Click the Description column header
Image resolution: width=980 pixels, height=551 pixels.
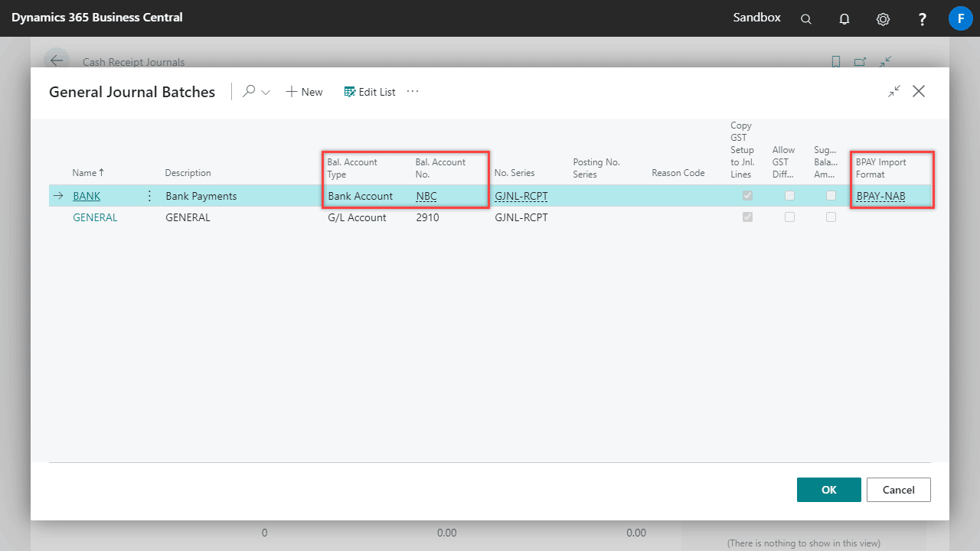pyautogui.click(x=188, y=173)
